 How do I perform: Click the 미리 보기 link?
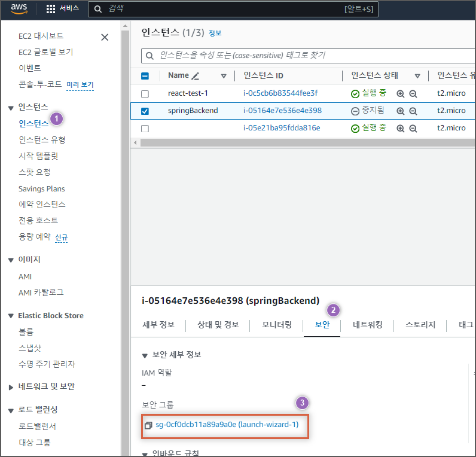pos(80,84)
